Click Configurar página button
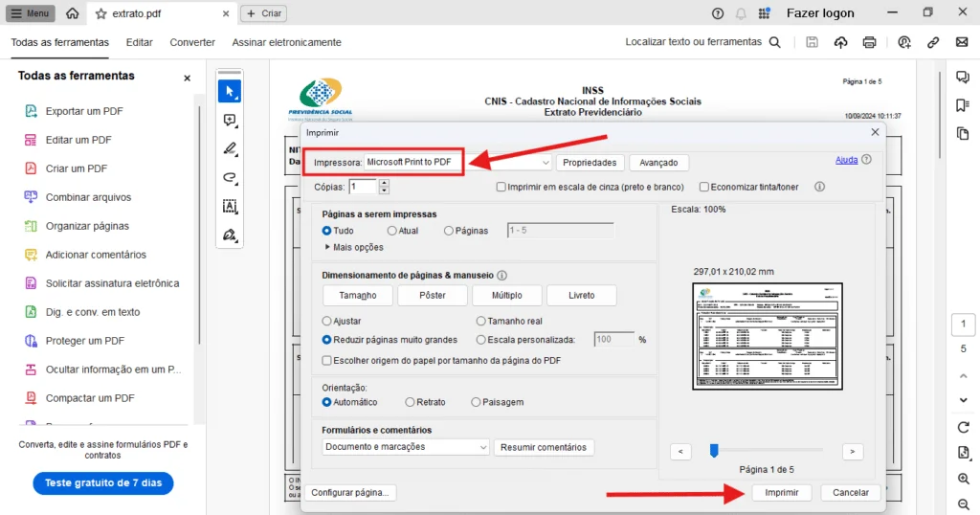The height and width of the screenshot is (515, 980). point(350,492)
